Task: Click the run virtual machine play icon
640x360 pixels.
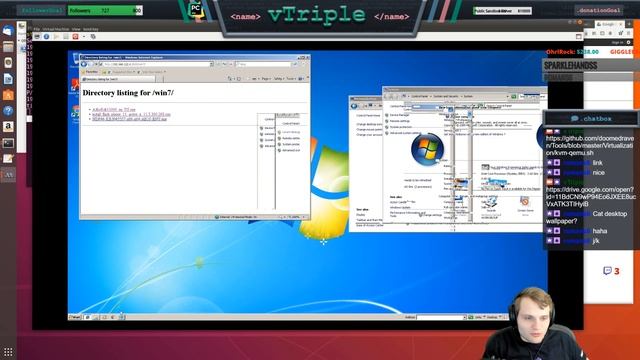Action: click(56, 37)
